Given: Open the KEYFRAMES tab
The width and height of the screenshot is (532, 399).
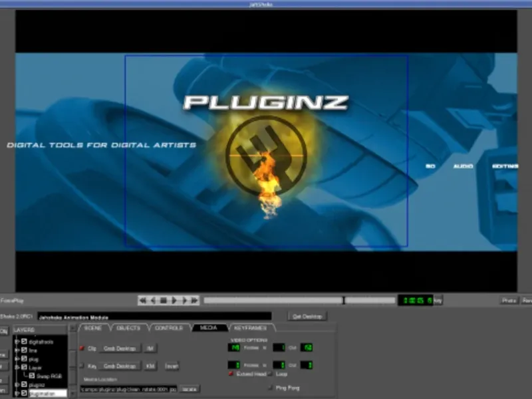Looking at the screenshot, I should [x=251, y=328].
